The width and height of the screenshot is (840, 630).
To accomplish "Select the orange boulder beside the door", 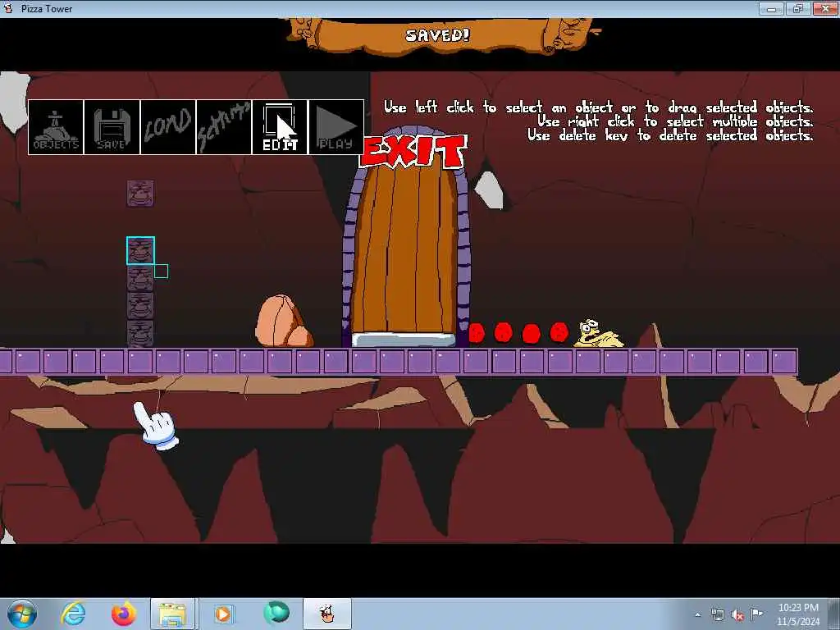I will click(284, 321).
